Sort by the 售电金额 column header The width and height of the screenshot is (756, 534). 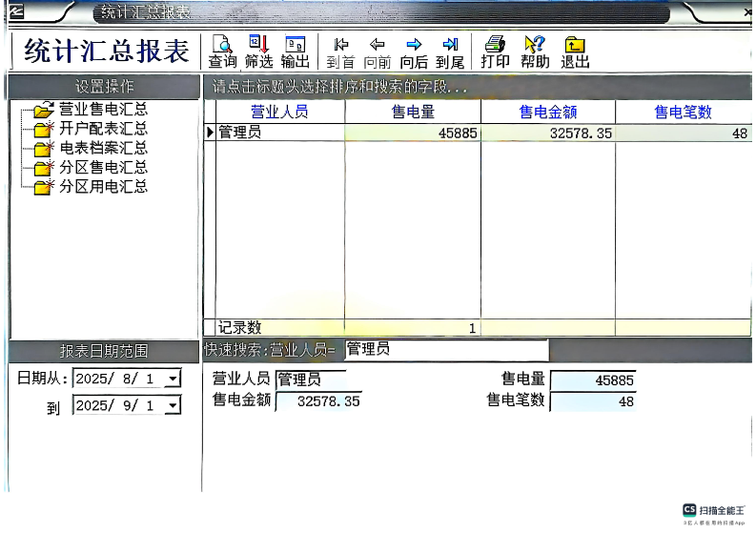[548, 113]
